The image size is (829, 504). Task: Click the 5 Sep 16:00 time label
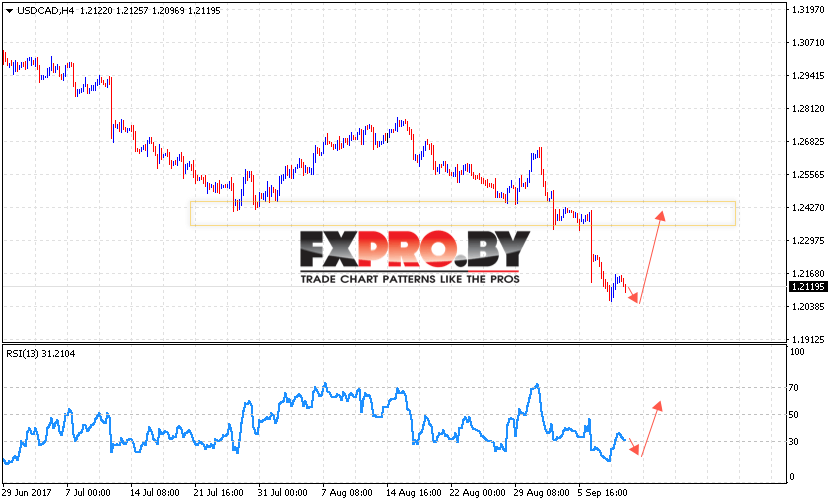602,493
